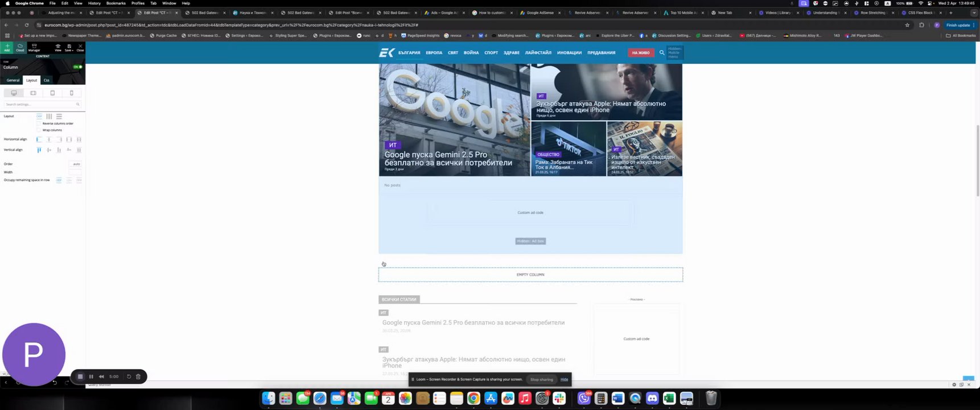Open Discord from the Dock

[x=652, y=399]
